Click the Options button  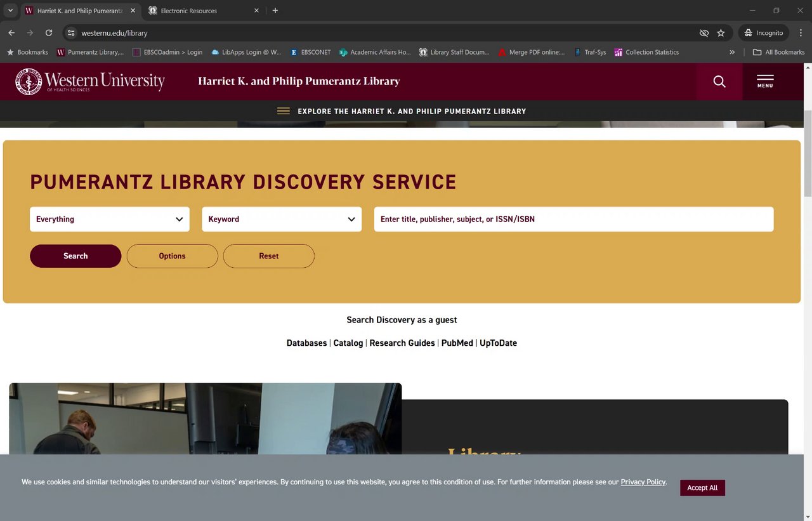pyautogui.click(x=173, y=256)
